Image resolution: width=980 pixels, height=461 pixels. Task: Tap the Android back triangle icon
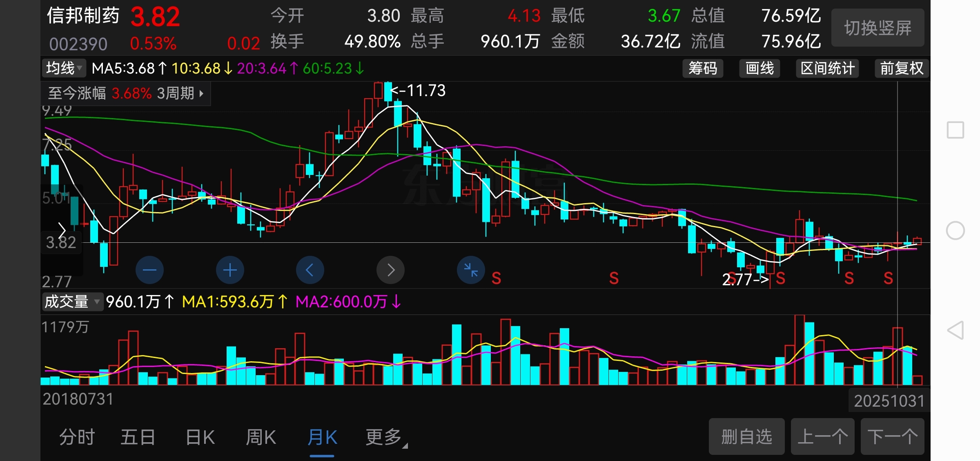pyautogui.click(x=955, y=330)
